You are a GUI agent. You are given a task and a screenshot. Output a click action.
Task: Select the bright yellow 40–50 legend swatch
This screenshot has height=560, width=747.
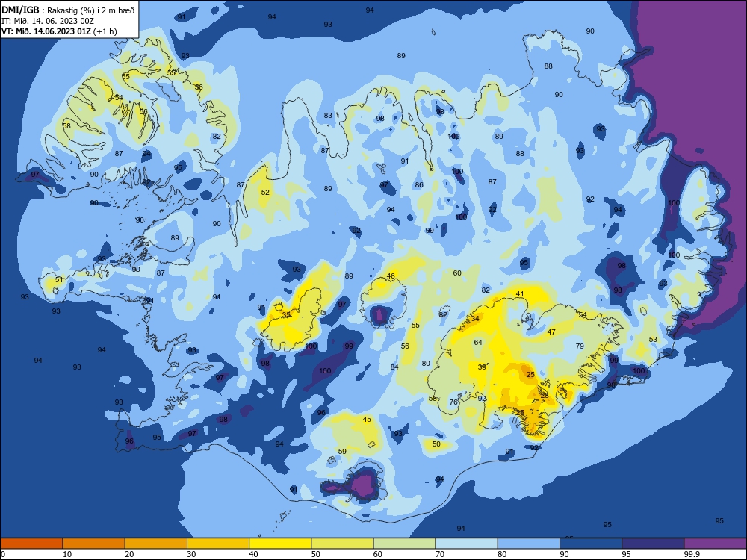pyautogui.click(x=280, y=544)
